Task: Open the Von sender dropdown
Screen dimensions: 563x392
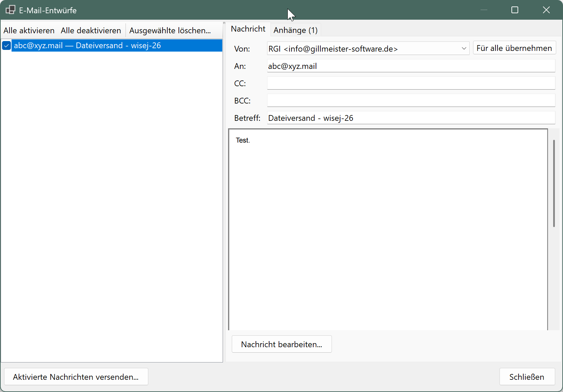Action: click(464, 49)
